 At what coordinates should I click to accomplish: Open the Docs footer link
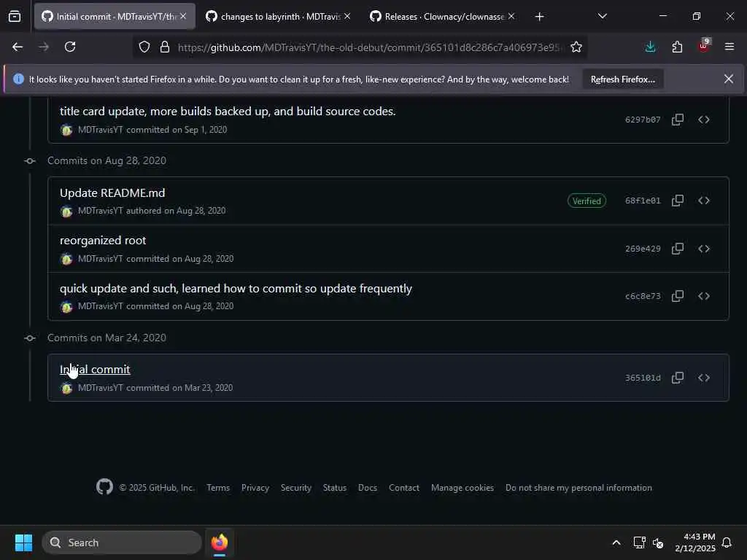pyautogui.click(x=368, y=488)
